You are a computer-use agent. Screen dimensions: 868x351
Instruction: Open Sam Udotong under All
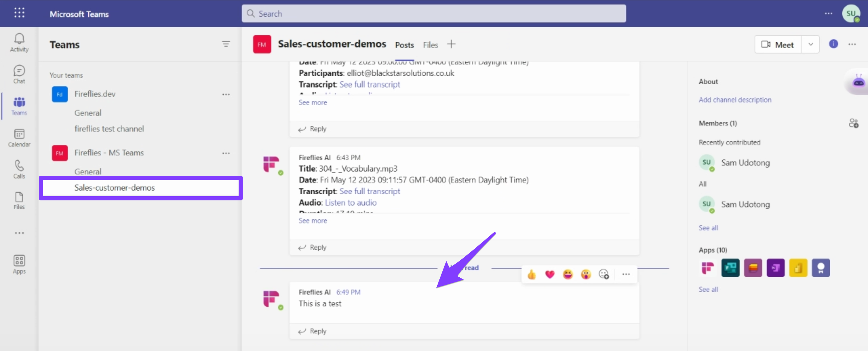734,204
